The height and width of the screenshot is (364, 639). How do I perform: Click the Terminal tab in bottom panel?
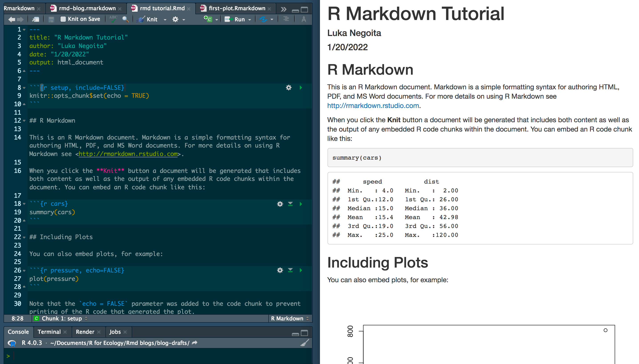[48, 332]
